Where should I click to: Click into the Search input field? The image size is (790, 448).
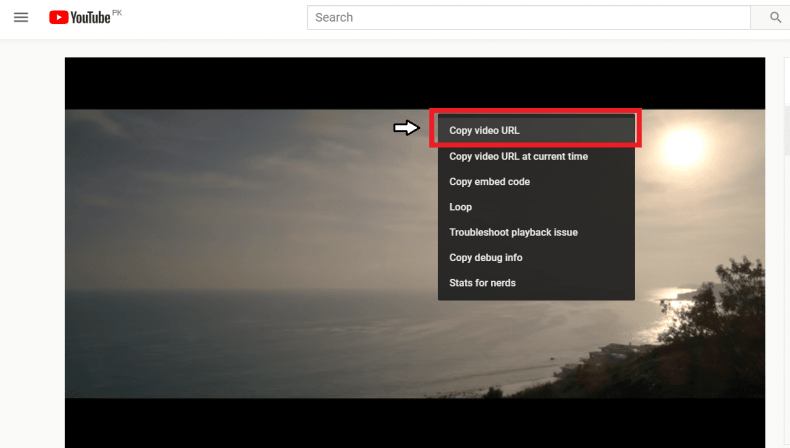pyautogui.click(x=529, y=18)
